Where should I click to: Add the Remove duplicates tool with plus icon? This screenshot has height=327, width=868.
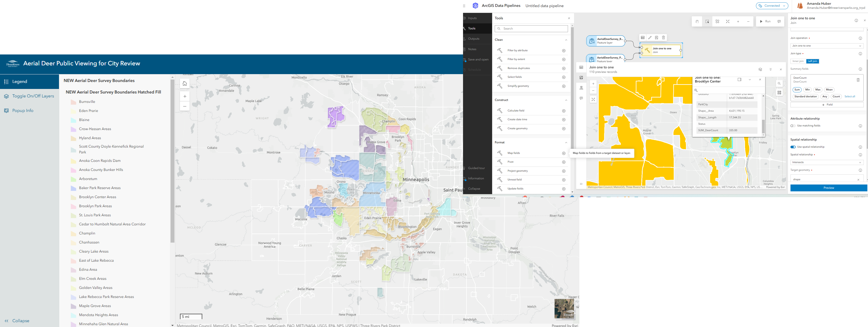point(564,68)
